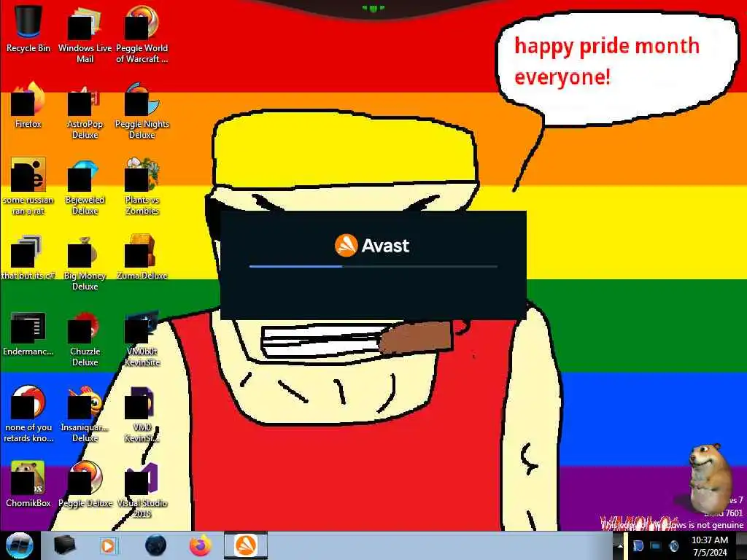Image resolution: width=747 pixels, height=560 pixels.
Task: Show hidden tray icons arrow
Action: tap(620, 545)
